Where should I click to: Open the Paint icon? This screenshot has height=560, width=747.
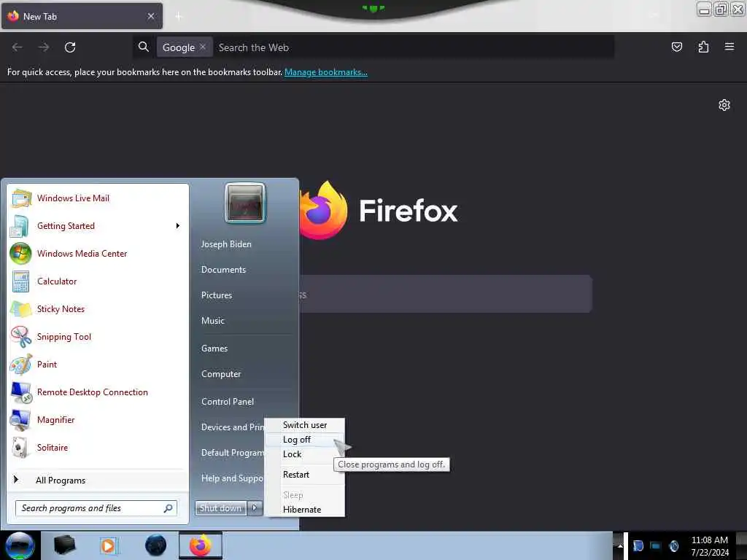point(20,365)
